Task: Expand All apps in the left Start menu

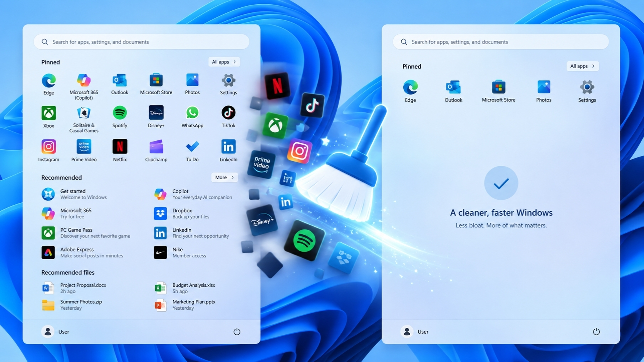Action: tap(224, 62)
